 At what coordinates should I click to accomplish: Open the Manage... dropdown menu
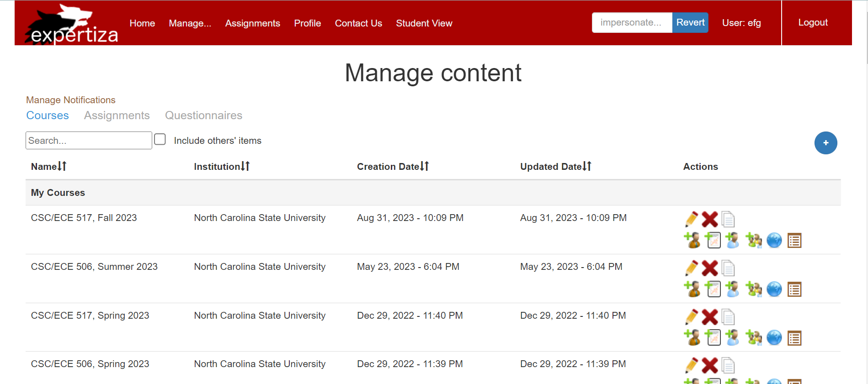(x=190, y=23)
